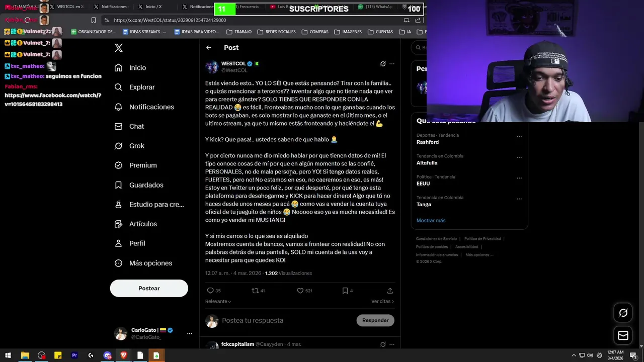Click Facebook watch link in chat
This screenshot has height=362, width=644.
53,100
